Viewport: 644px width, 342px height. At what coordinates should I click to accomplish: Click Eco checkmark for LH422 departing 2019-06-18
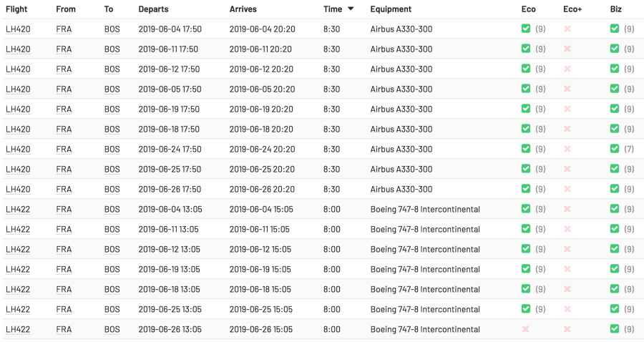(x=526, y=289)
